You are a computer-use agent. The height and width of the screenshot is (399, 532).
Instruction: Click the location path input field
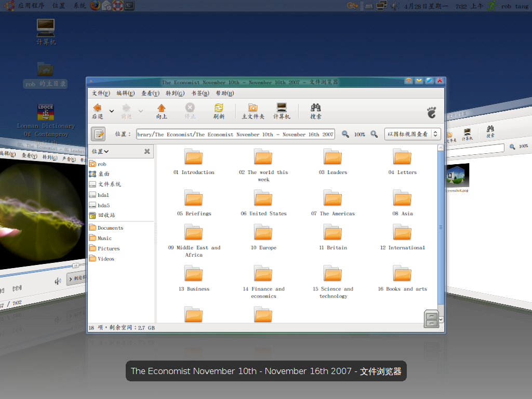click(235, 135)
